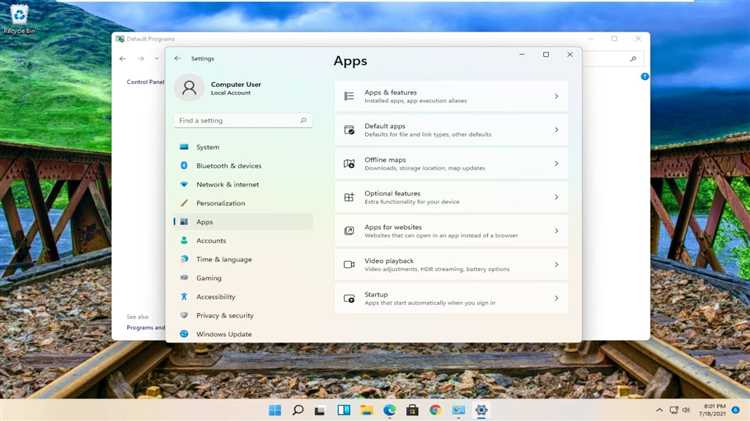
Task: Open the Startup apps icon
Action: coord(349,299)
